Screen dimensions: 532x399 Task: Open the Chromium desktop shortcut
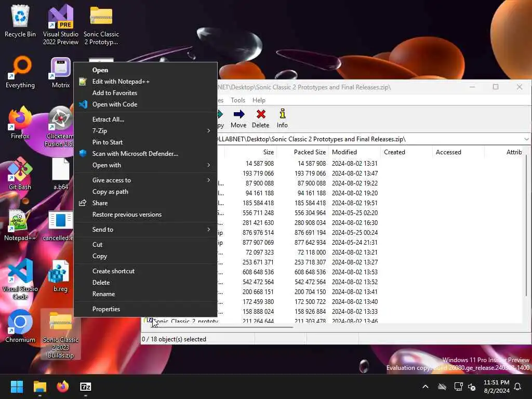tap(20, 326)
